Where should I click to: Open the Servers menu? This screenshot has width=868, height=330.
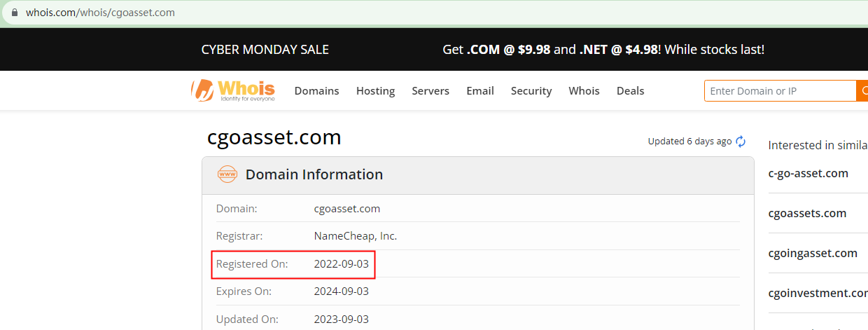coord(430,91)
